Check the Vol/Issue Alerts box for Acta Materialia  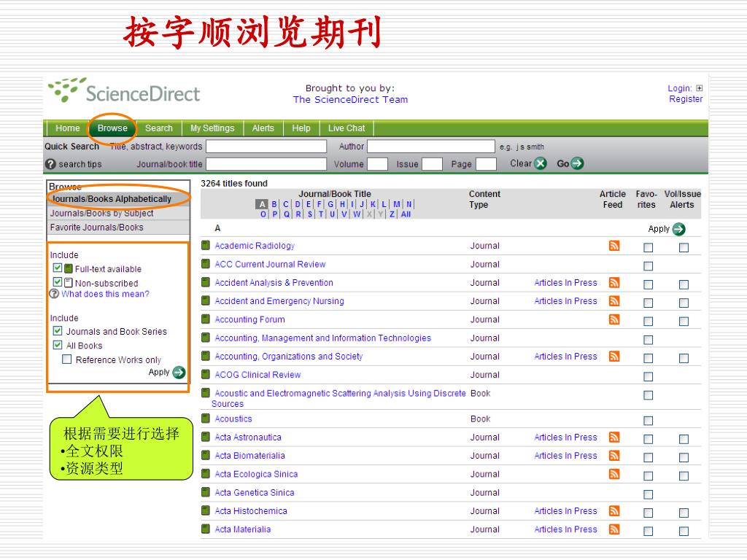point(684,532)
